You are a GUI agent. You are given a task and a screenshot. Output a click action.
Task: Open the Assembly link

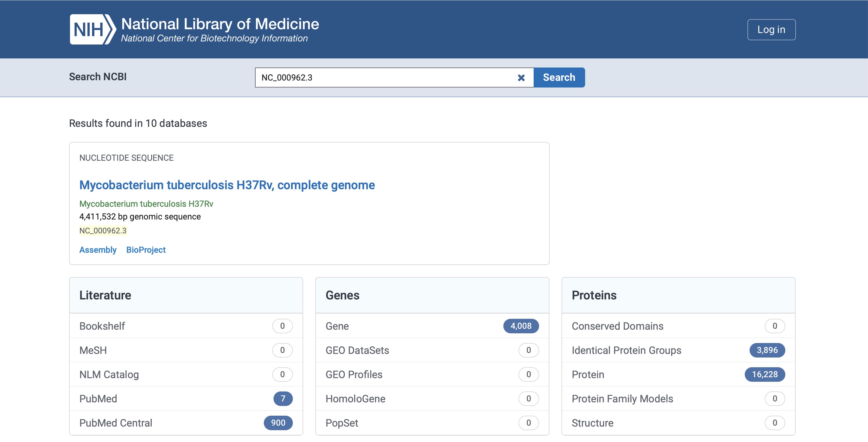[98, 250]
